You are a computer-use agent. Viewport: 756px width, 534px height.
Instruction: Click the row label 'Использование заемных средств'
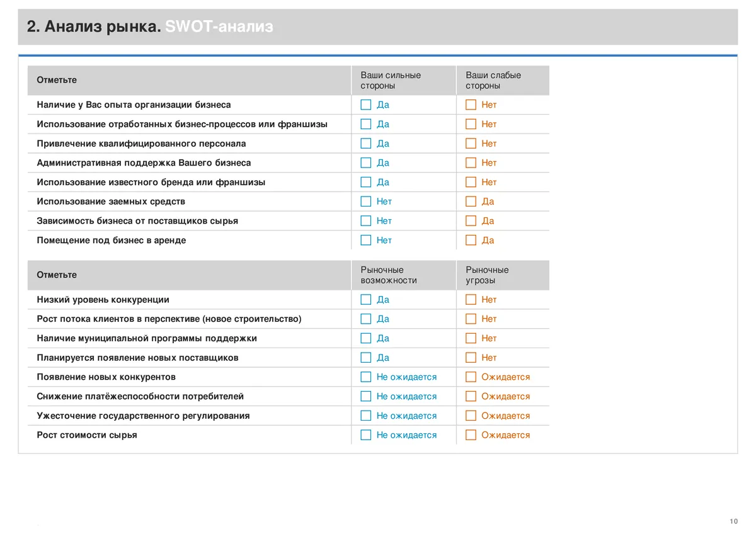(x=111, y=202)
